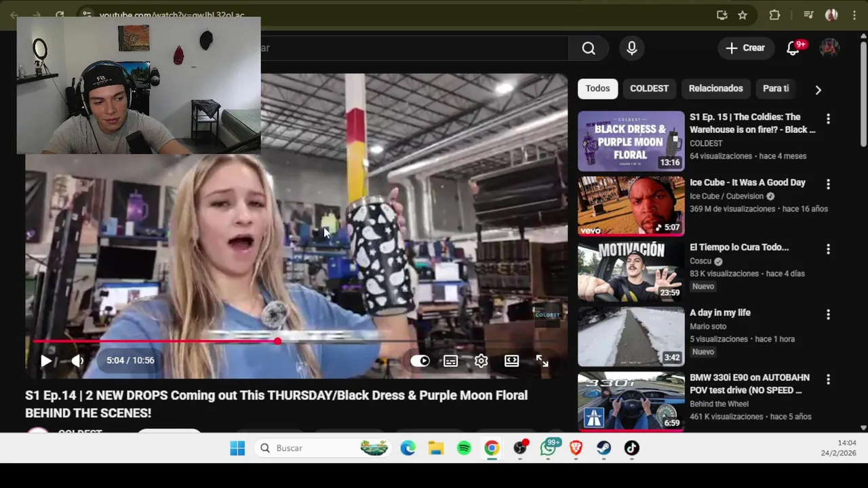This screenshot has width=868, height=488.
Task: Click the Chrome address bar URL
Action: pos(172,15)
